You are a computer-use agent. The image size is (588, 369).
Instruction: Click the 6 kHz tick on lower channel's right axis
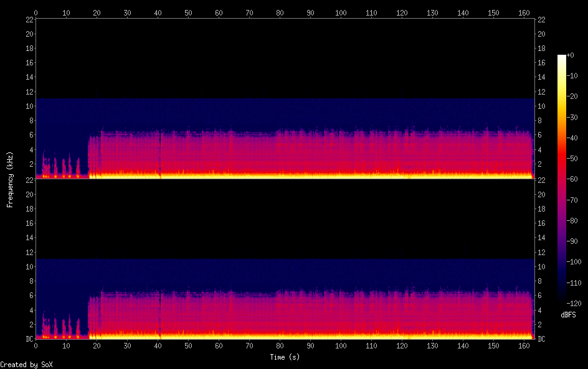click(x=540, y=296)
